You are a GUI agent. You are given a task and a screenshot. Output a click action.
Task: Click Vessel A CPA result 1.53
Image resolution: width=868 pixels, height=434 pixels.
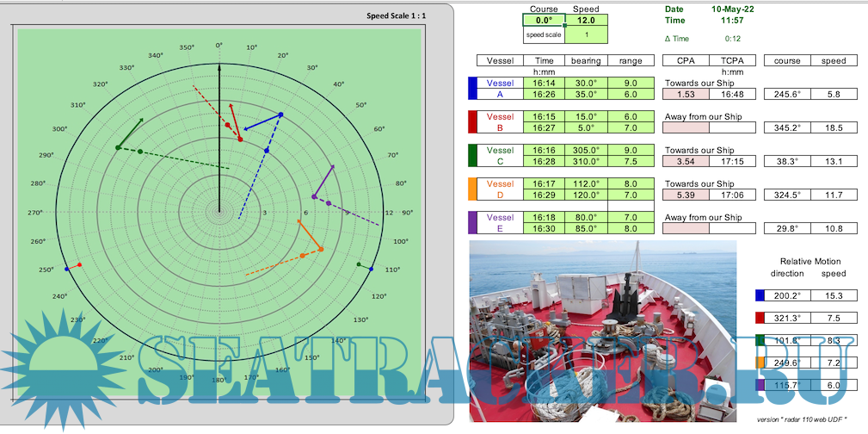(686, 95)
